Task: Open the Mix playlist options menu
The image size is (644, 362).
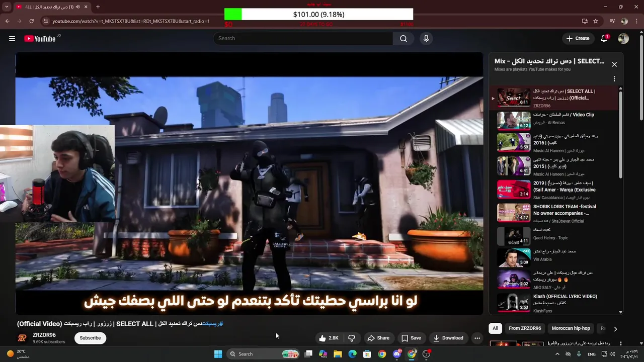Action: [x=614, y=79]
